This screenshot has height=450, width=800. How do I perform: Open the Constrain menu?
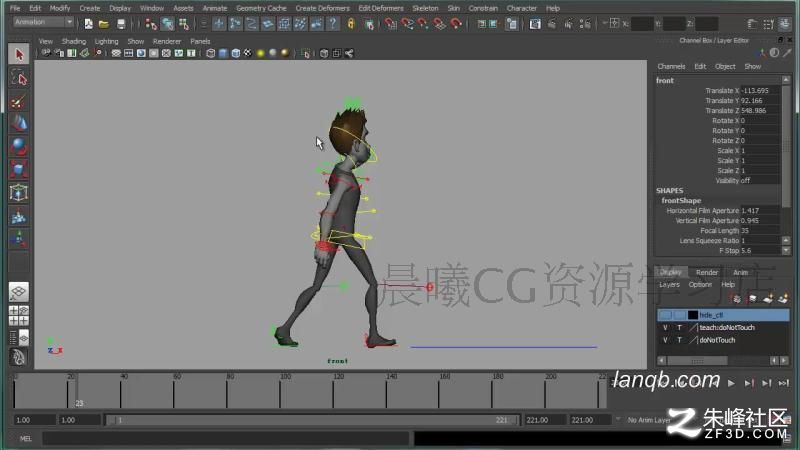pos(483,8)
